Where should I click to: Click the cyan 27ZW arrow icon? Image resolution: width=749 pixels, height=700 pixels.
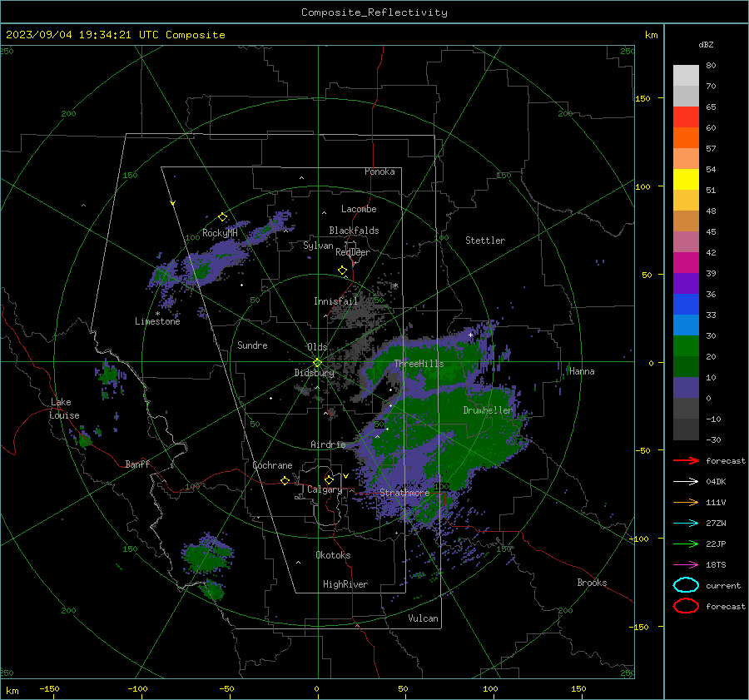pos(686,524)
